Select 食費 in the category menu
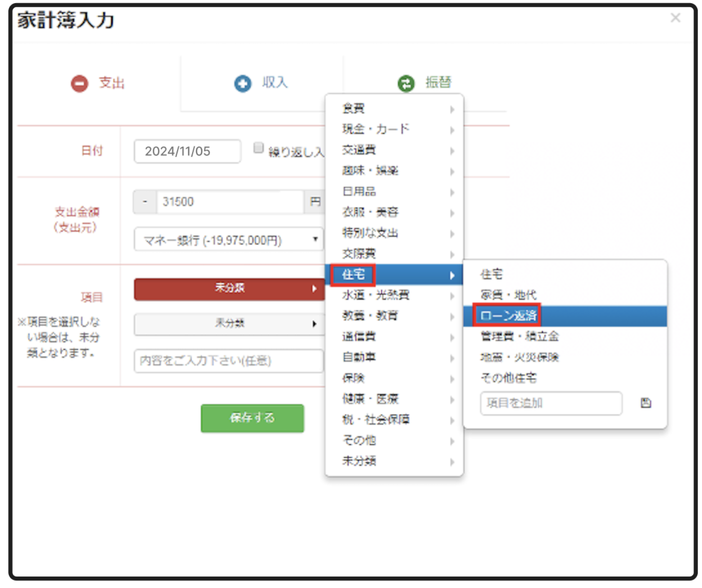702x588 pixels. pos(394,108)
